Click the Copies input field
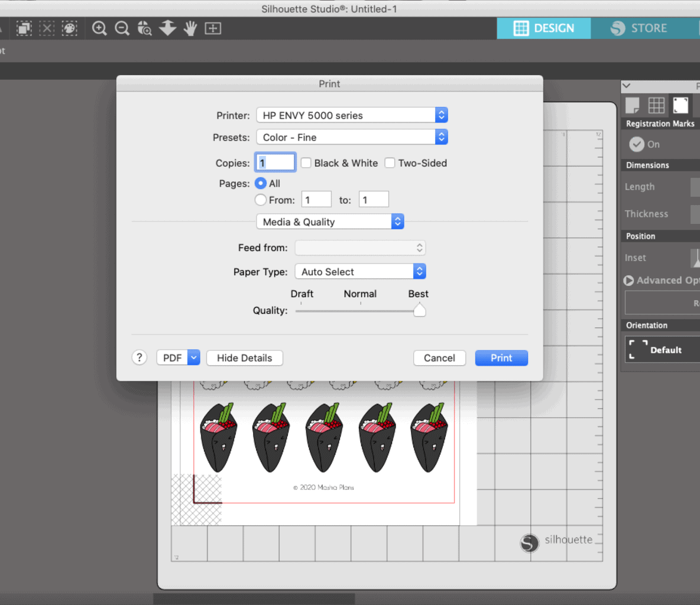Viewport: 700px width, 605px height. [x=274, y=162]
